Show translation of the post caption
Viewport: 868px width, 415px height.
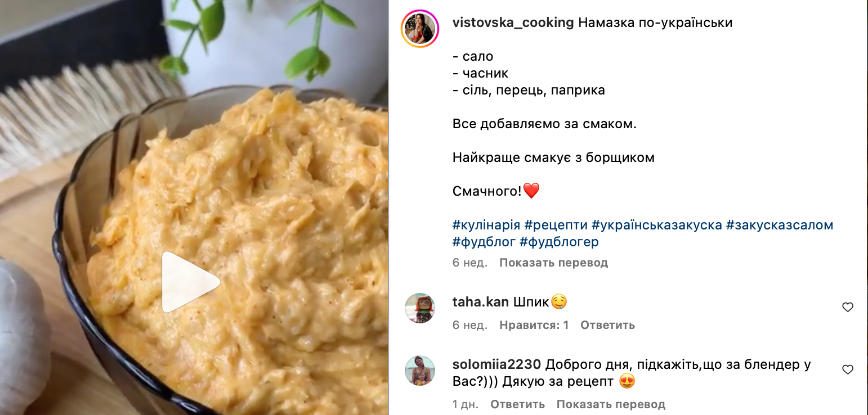tap(553, 263)
